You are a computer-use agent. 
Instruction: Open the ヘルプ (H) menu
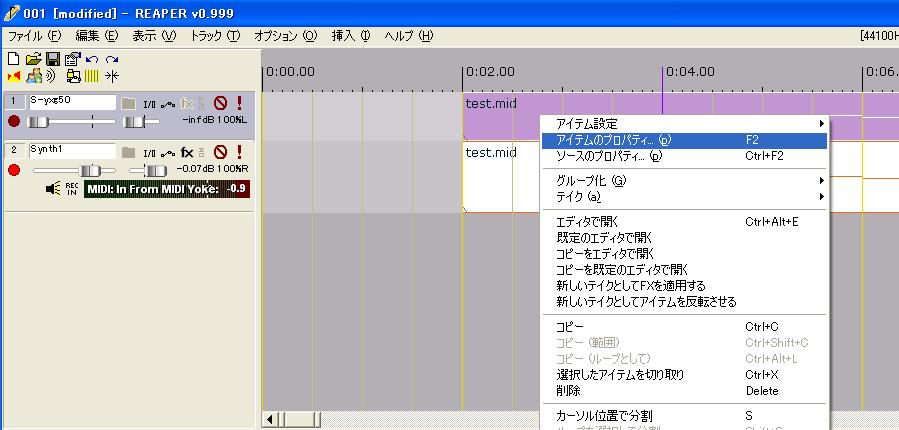pyautogui.click(x=409, y=36)
